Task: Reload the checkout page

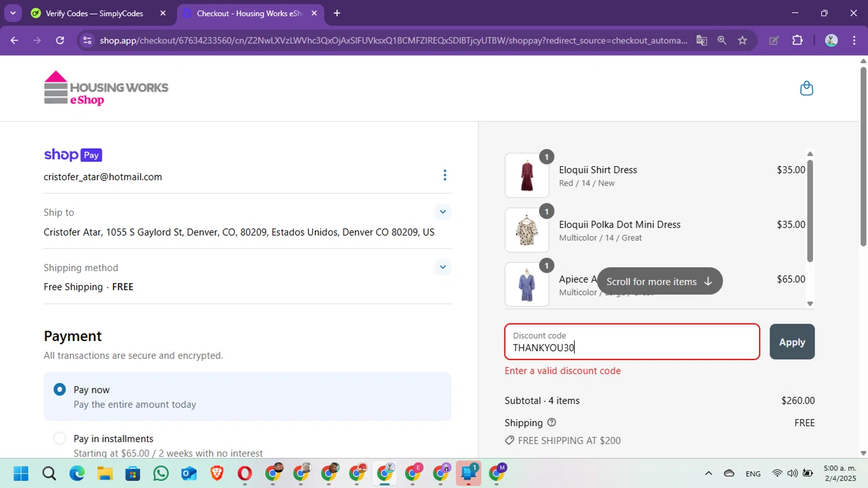Action: coord(60,41)
